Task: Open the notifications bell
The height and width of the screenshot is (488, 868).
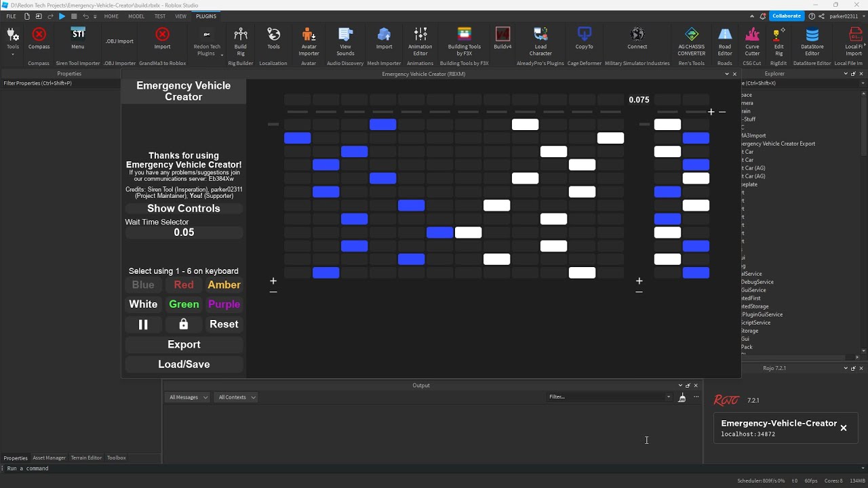Action: pos(764,16)
